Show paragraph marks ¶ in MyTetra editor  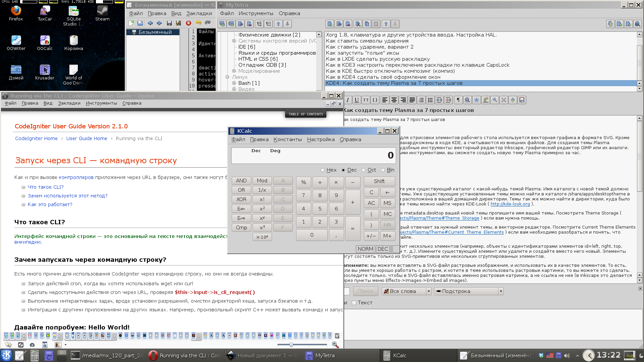(458, 100)
